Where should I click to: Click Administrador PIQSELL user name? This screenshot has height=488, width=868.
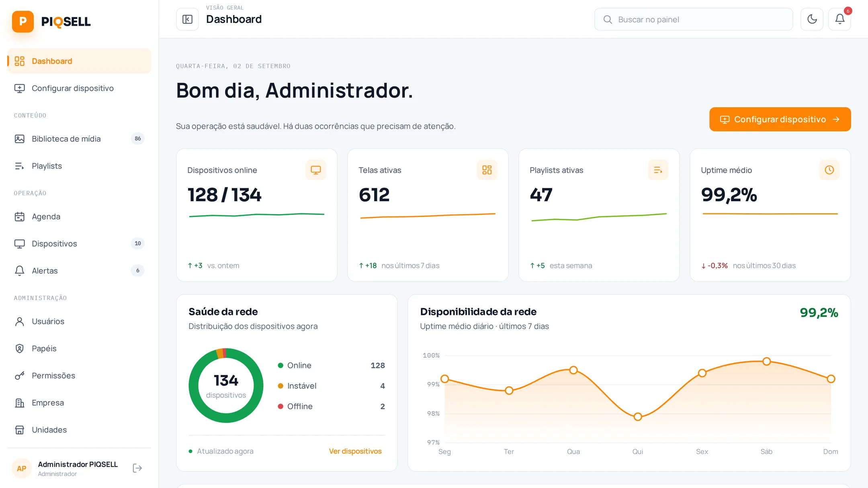pos(78,464)
